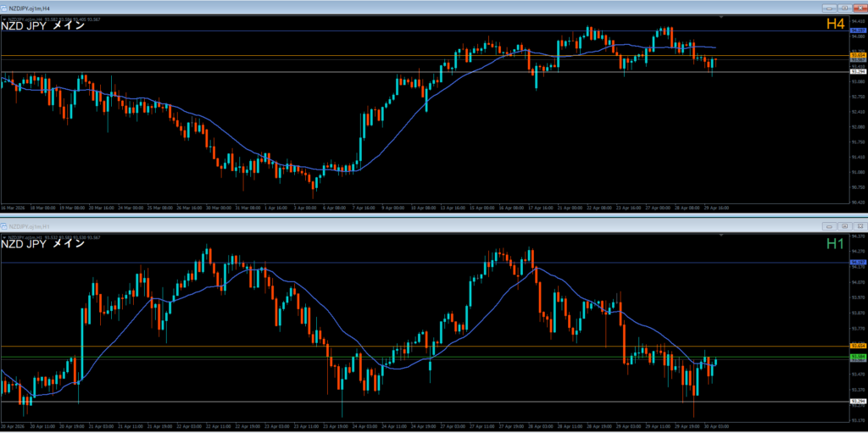This screenshot has width=868, height=433.
Task: Click the 94.157 blue price label on H4
Action: (857, 31)
